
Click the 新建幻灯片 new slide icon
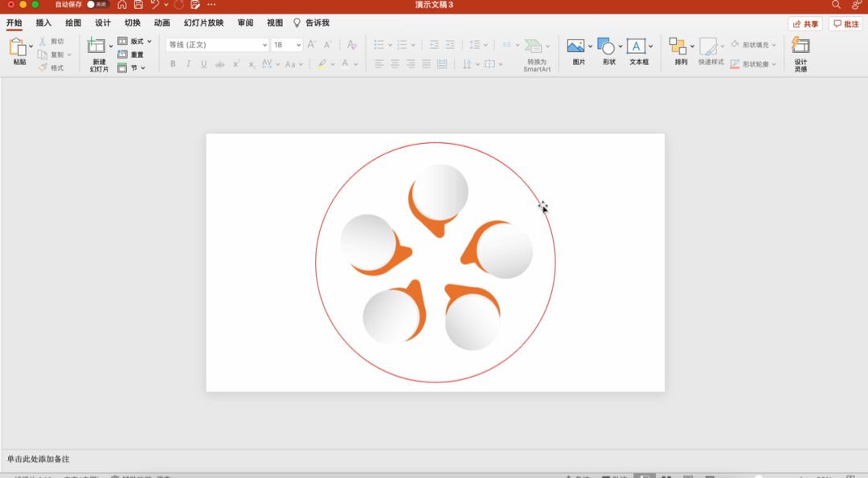click(x=96, y=46)
